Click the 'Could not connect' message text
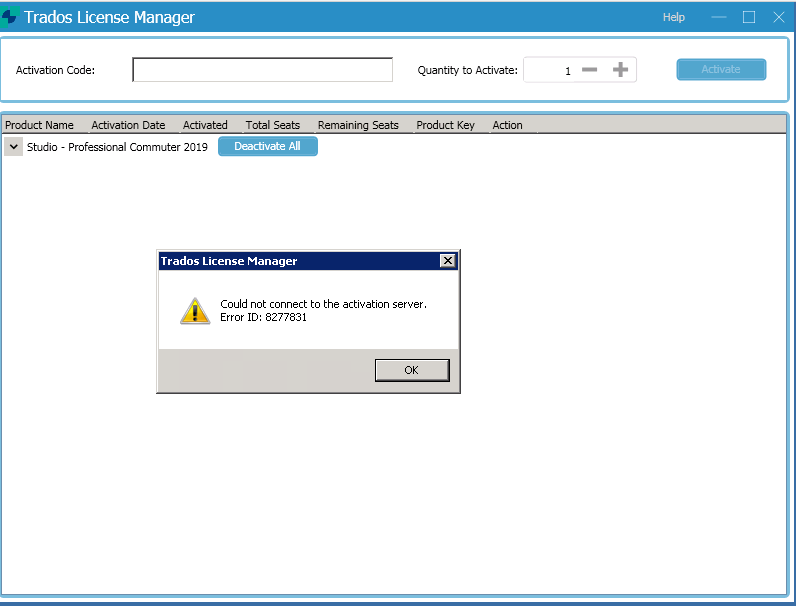The image size is (796, 606). (x=323, y=304)
